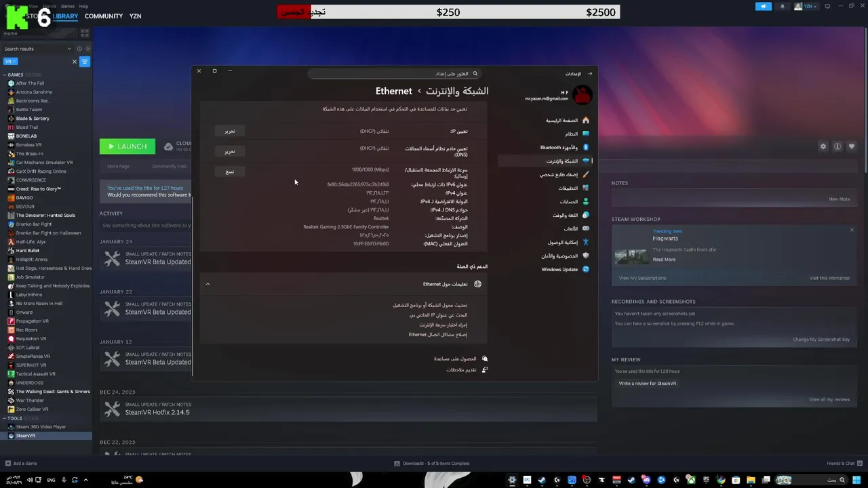The image size is (868, 488).
Task: Click Edit button for IP assignment
Action: 230,131
